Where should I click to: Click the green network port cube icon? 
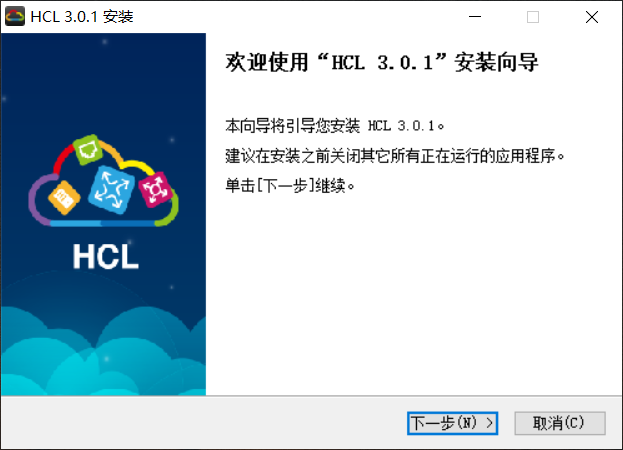(88, 150)
